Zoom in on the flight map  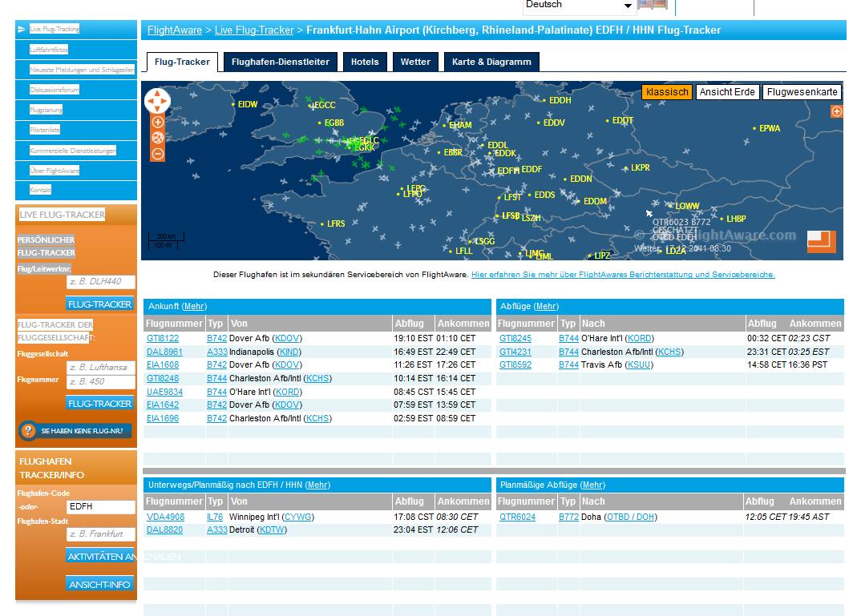click(158, 123)
